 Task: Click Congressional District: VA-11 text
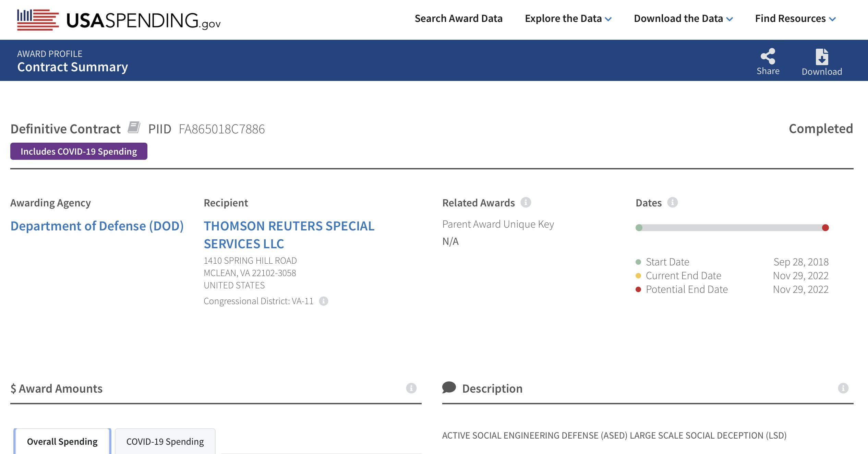tap(258, 301)
